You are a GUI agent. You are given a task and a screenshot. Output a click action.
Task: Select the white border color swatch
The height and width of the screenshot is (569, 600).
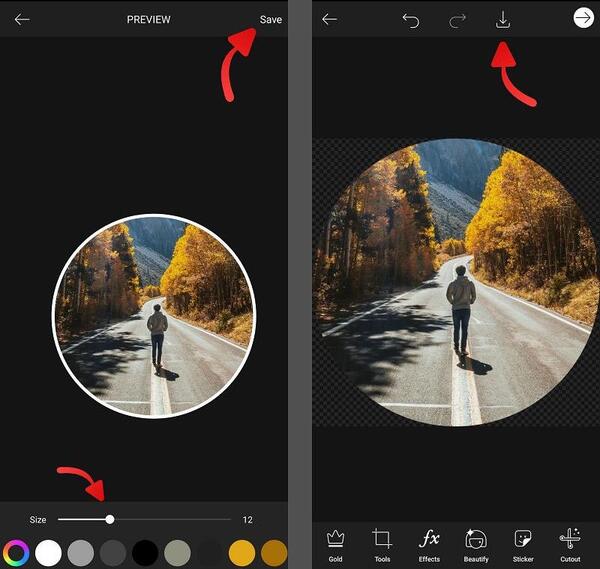[x=48, y=553]
